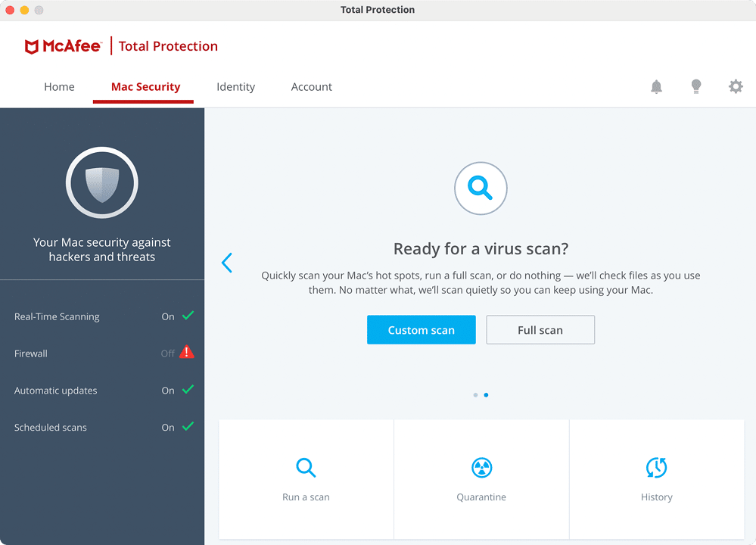756x545 pixels.
Task: Go to previous slide with left chevron
Action: [x=226, y=263]
